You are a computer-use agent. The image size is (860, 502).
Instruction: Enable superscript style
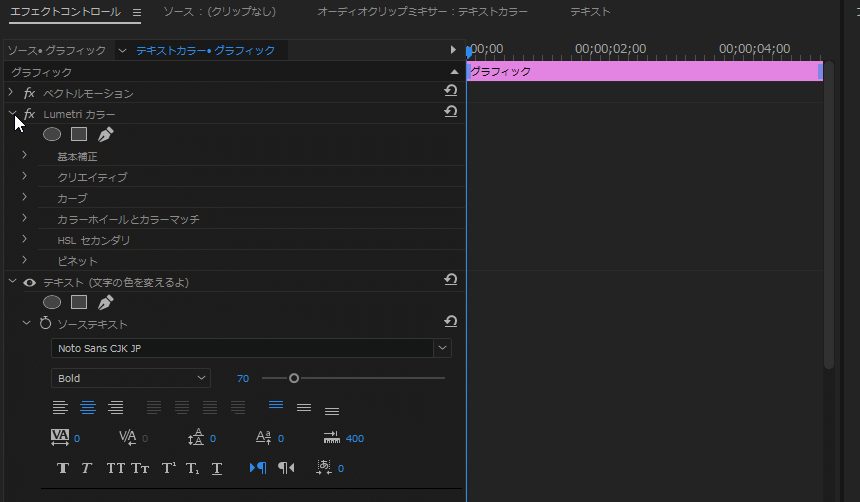pyautogui.click(x=168, y=468)
